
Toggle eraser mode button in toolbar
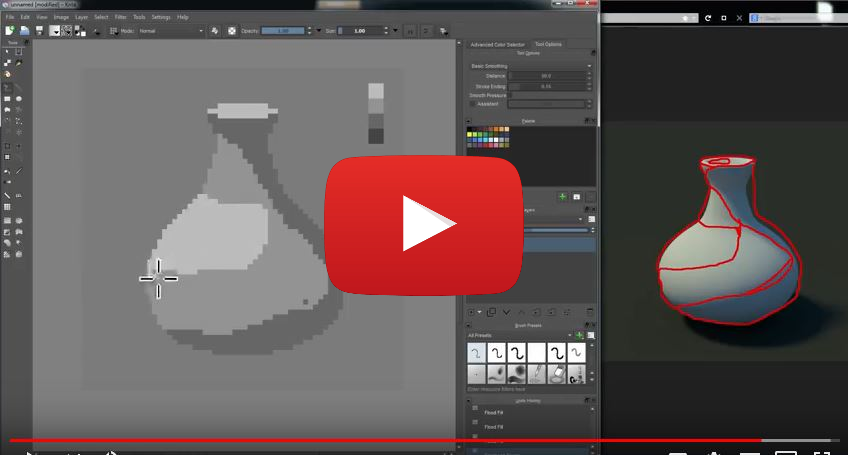(215, 31)
